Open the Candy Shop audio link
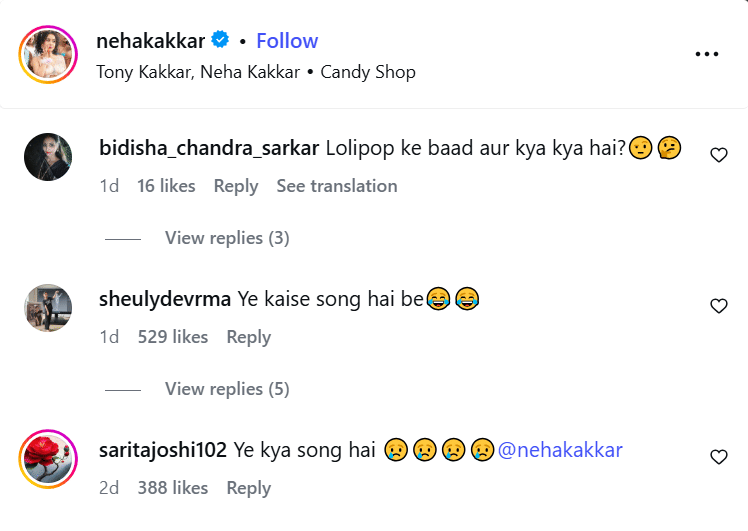 click(368, 72)
